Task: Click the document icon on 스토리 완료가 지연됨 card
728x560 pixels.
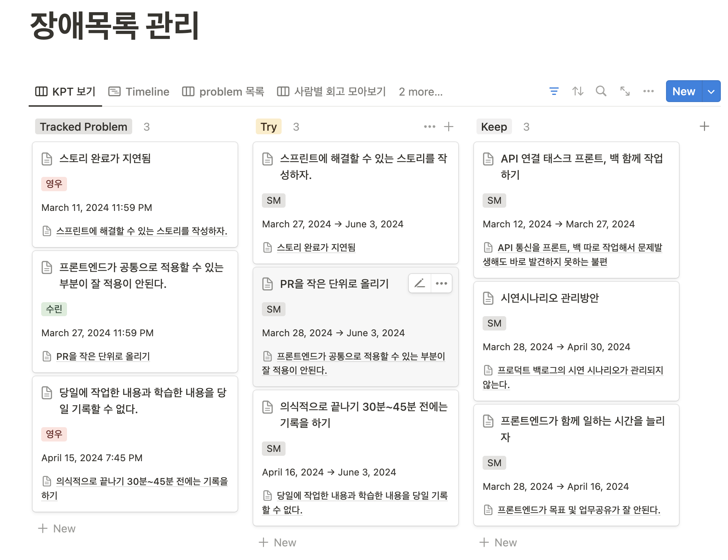Action: (x=47, y=159)
